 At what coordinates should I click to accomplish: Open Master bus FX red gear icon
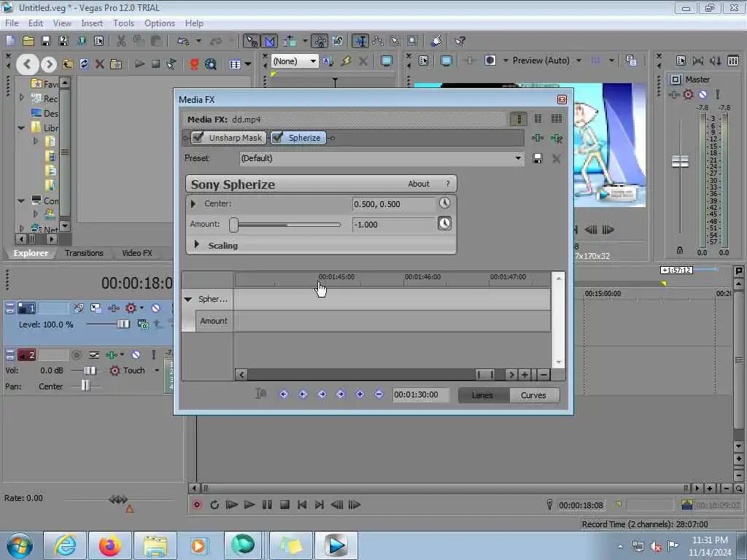point(688,94)
